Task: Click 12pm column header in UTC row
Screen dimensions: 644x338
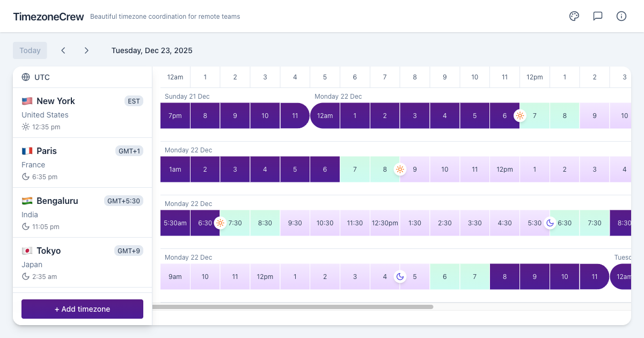Action: [x=535, y=77]
